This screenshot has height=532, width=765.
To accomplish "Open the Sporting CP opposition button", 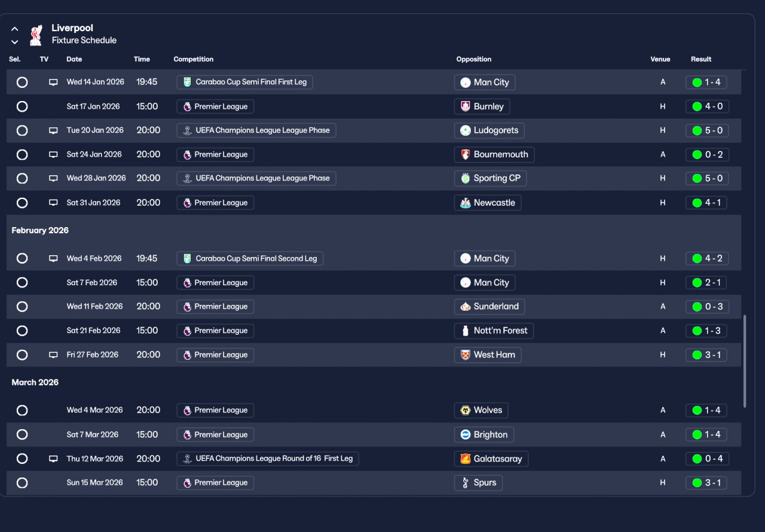I will pos(491,178).
